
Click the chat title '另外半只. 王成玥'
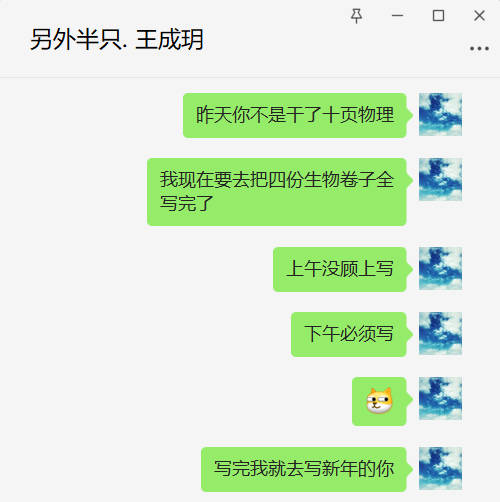click(117, 40)
